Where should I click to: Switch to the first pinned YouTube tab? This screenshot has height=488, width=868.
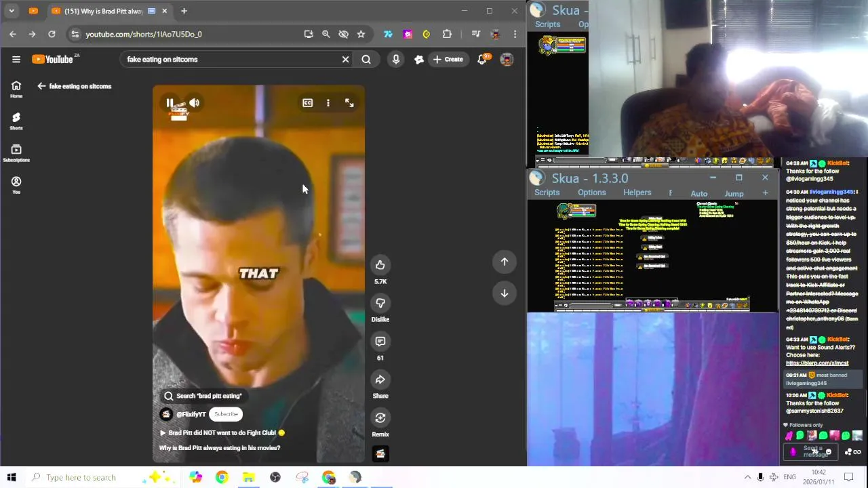(33, 11)
